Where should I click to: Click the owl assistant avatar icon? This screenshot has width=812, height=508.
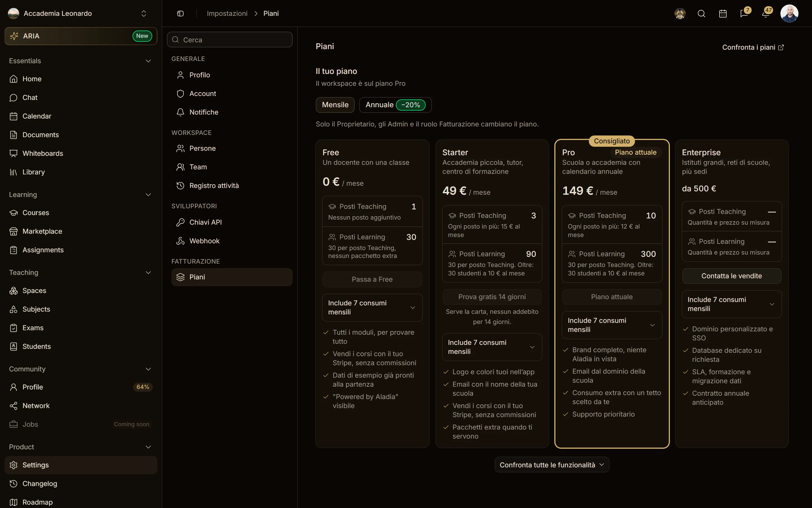[680, 14]
